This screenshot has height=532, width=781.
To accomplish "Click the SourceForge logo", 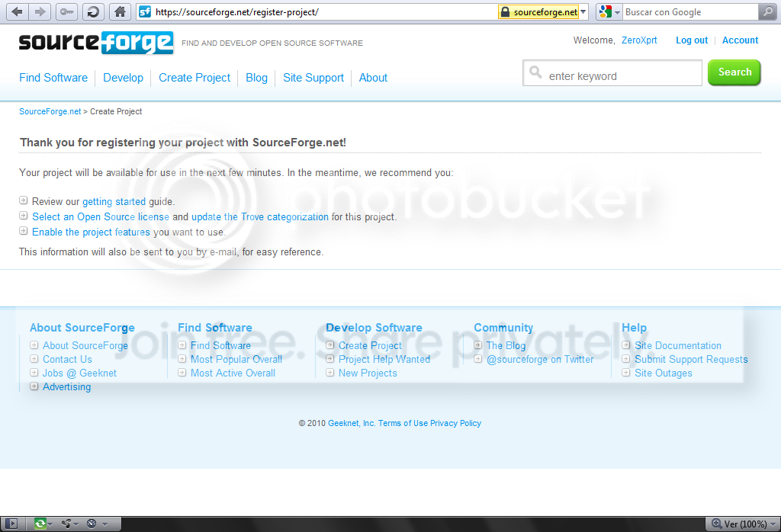I will coord(96,43).
